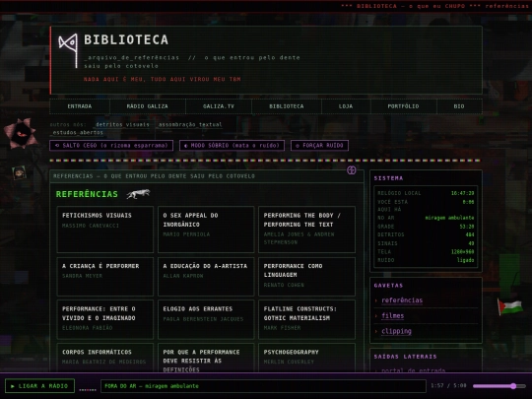Follow the assombração_textual link
This screenshot has height=399, width=532.
coord(190,124)
